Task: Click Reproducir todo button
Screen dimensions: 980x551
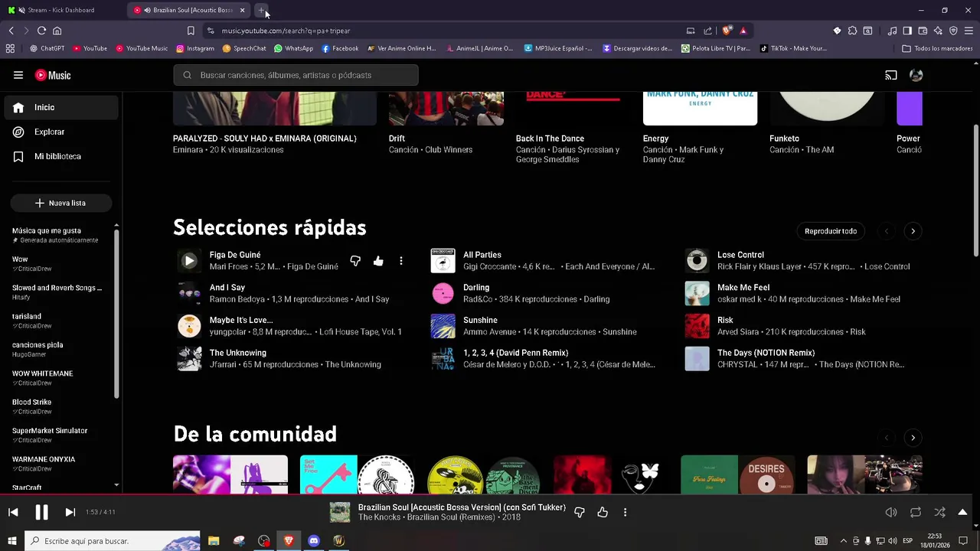Action: click(831, 231)
